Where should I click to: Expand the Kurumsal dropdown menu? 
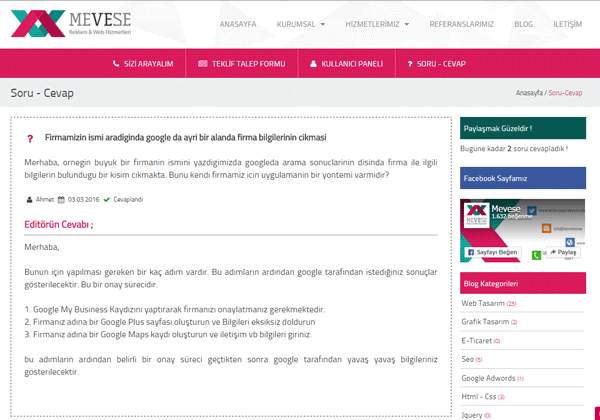tap(301, 24)
